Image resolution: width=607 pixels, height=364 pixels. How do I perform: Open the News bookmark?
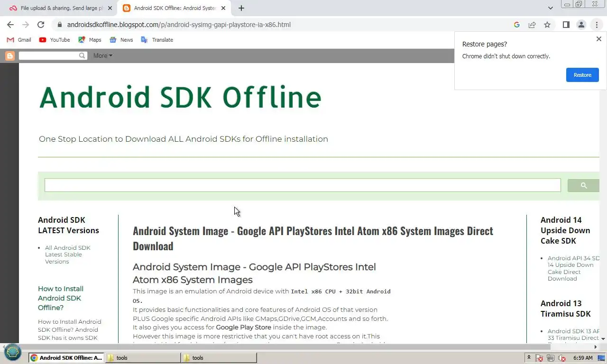[121, 40]
